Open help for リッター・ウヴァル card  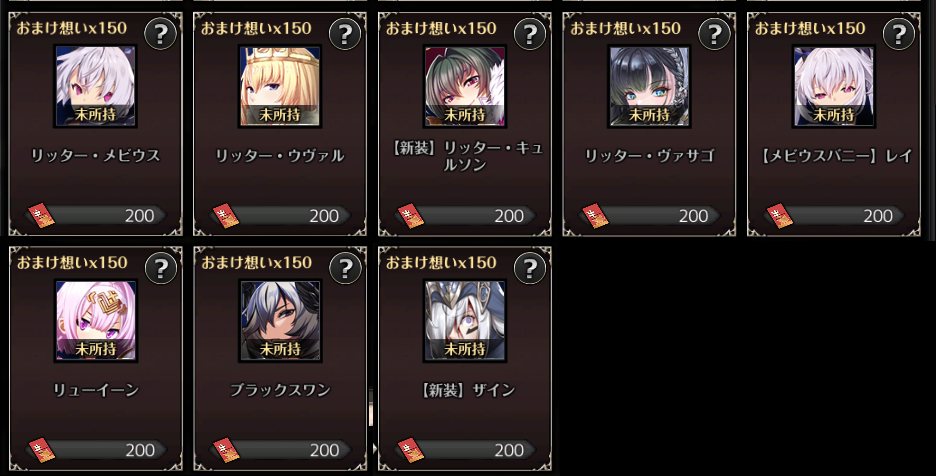345,35
